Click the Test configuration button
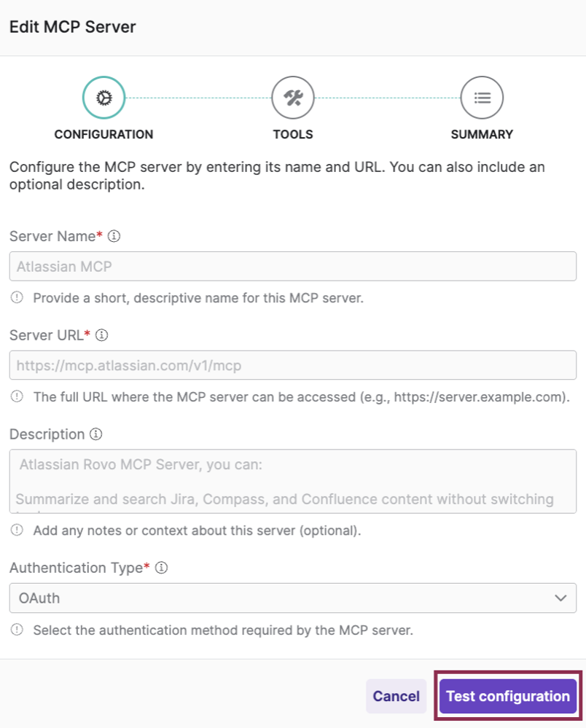This screenshot has width=586, height=728. coord(507,696)
